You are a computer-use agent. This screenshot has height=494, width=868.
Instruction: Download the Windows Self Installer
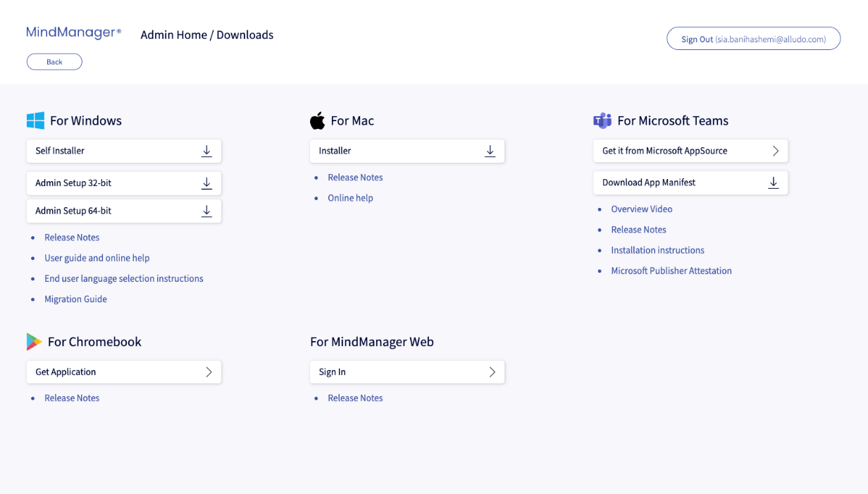[x=124, y=151]
